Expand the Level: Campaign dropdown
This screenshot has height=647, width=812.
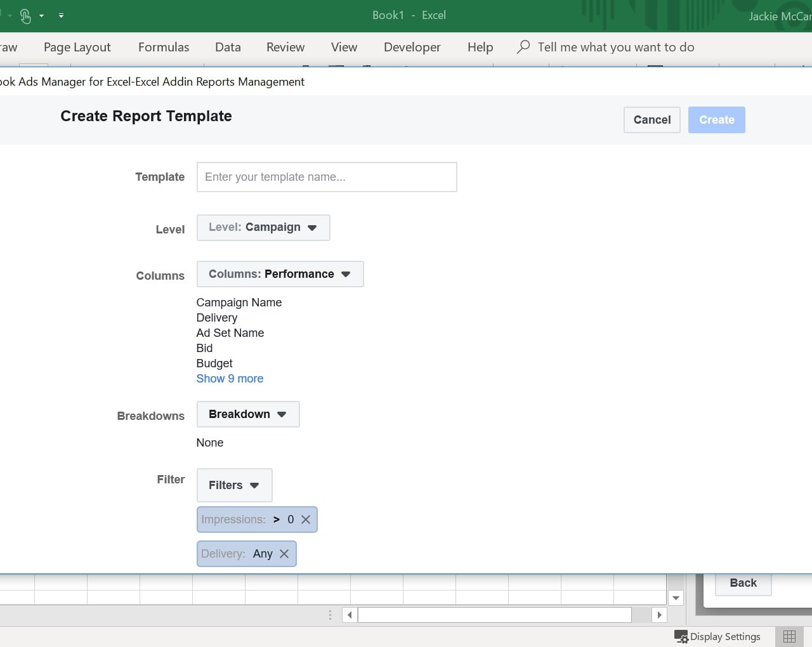click(x=263, y=228)
